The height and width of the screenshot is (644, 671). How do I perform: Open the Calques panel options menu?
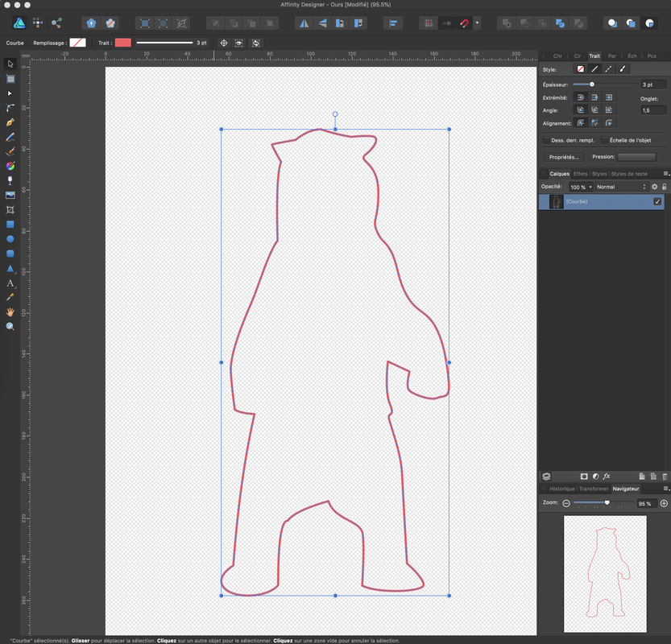pos(666,174)
